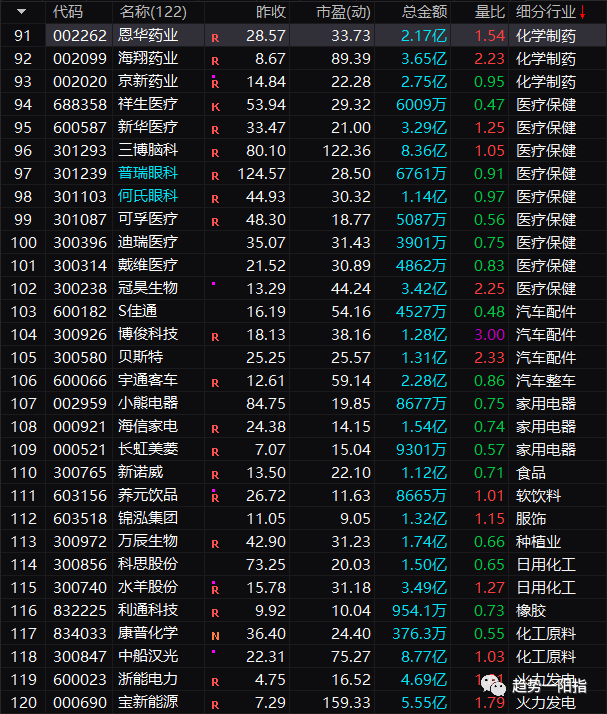Image resolution: width=607 pixels, height=714 pixels.
Task: Click 橡胶 industry cell for 利通科技
Action: click(531, 611)
